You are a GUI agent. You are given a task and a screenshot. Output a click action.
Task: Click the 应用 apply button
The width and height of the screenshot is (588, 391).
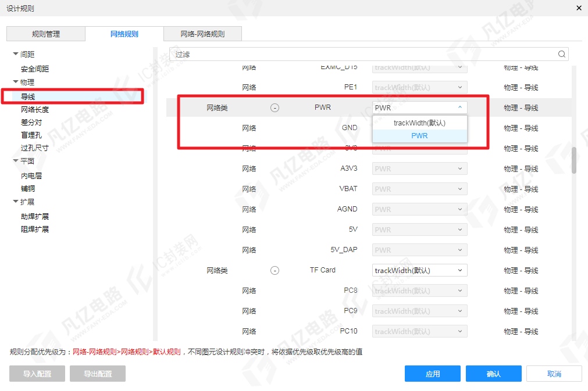(x=432, y=374)
